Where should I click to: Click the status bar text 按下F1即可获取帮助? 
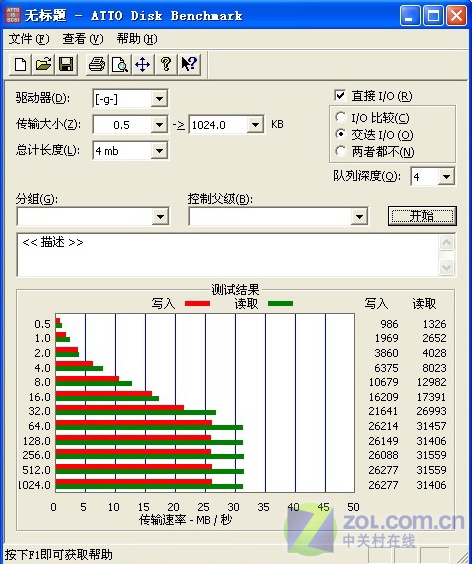[x=58, y=555]
